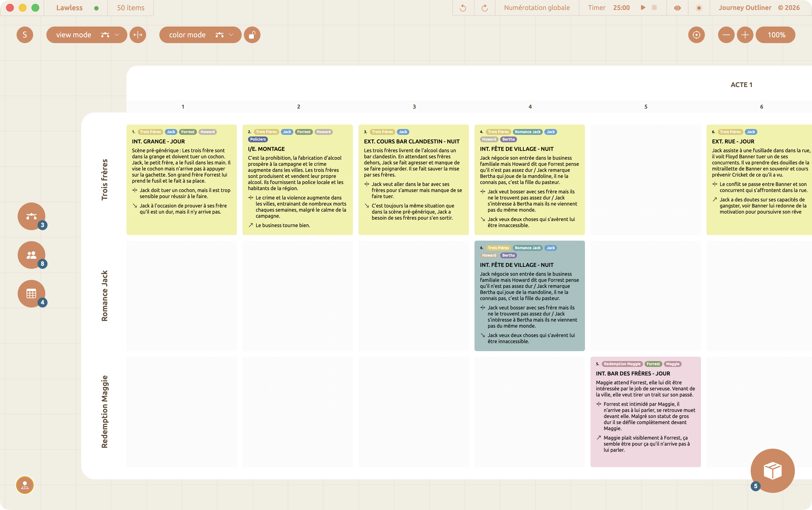The height and width of the screenshot is (510, 812).
Task: Click the redo arrow icon
Action: (x=484, y=8)
